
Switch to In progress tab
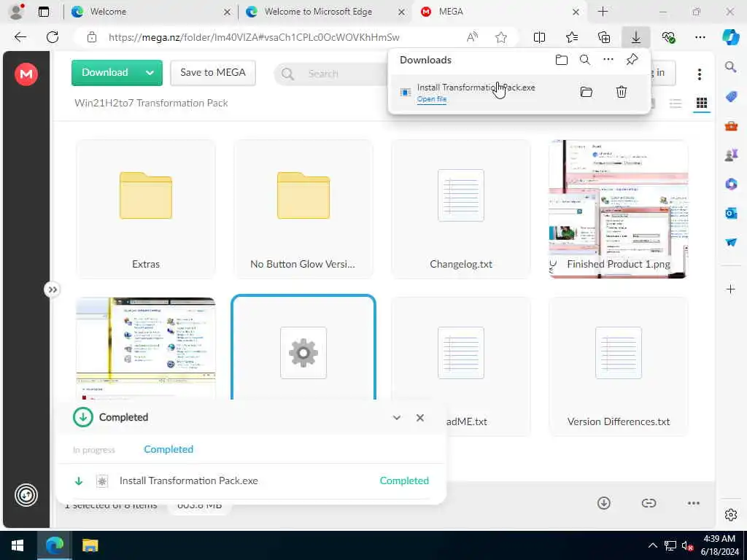click(94, 450)
